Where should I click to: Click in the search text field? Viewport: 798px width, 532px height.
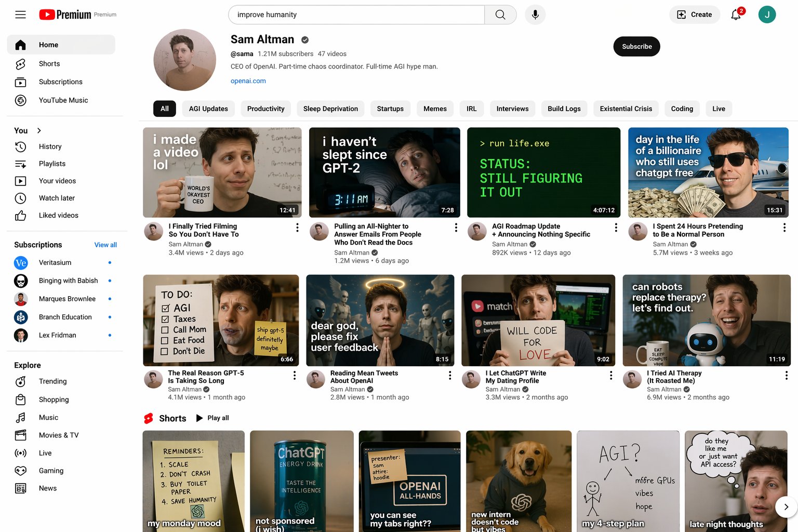[356, 15]
